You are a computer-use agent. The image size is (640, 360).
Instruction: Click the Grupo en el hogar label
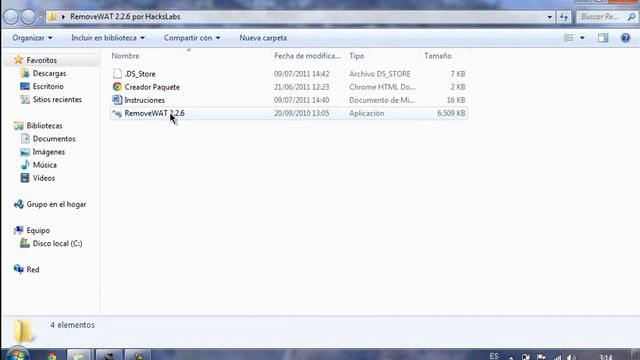[x=56, y=204]
